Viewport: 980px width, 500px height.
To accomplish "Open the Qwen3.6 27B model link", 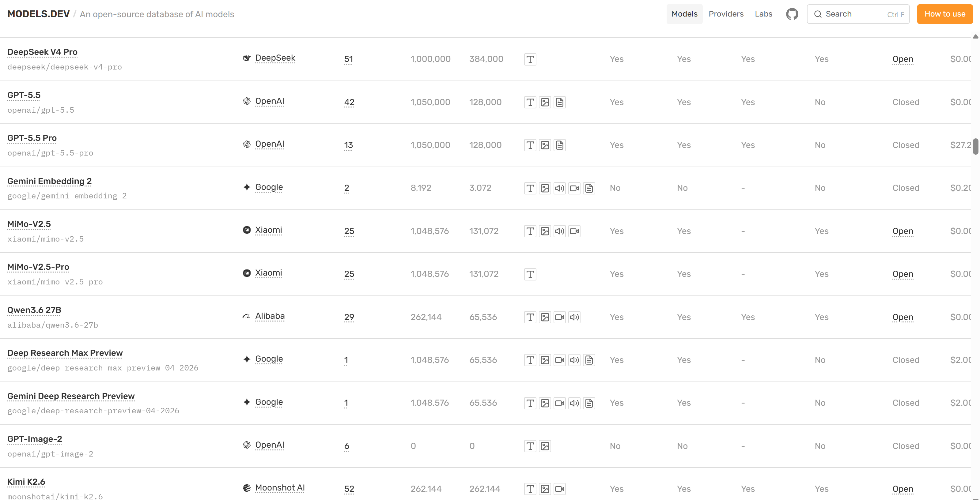I will pyautogui.click(x=34, y=310).
